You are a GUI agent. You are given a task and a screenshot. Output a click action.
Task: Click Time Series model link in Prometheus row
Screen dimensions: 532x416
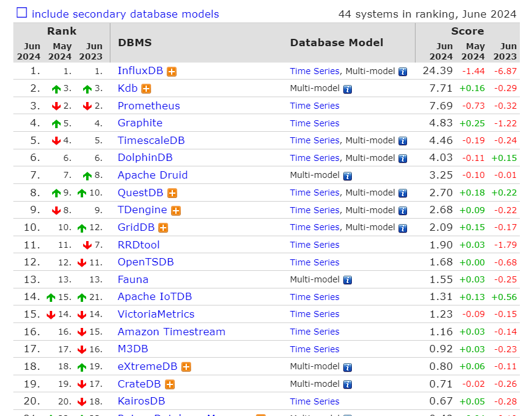[x=314, y=106]
